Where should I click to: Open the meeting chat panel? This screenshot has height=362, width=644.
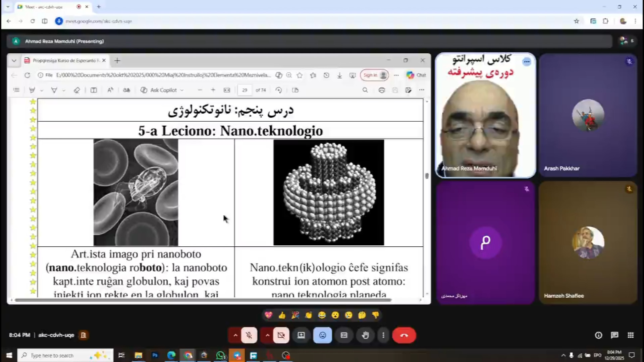coord(614,335)
